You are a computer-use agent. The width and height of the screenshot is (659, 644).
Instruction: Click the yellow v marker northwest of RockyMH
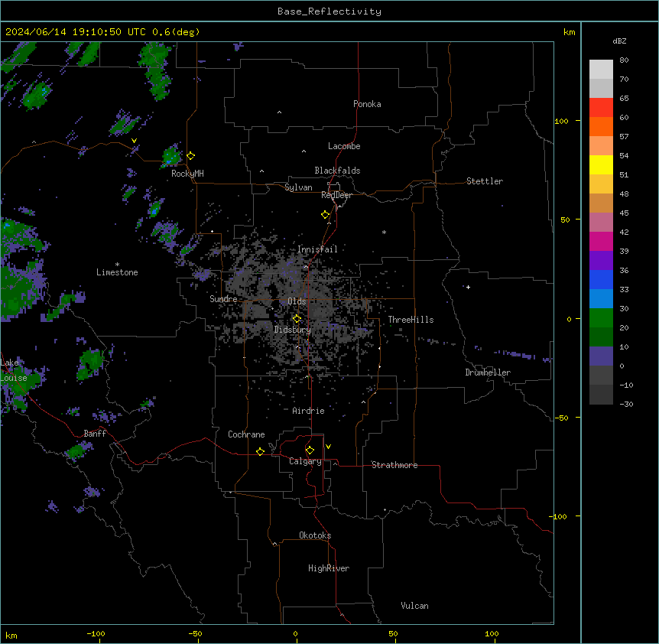click(134, 141)
